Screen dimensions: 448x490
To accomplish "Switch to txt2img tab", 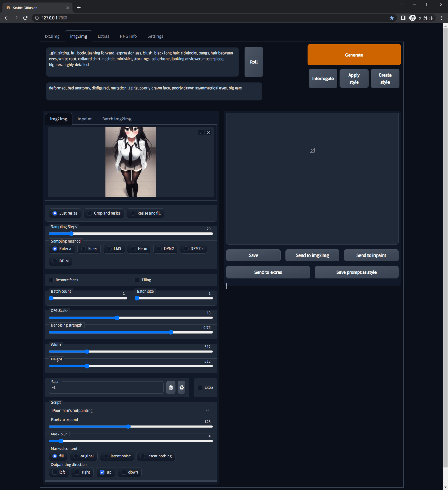I will tap(52, 36).
